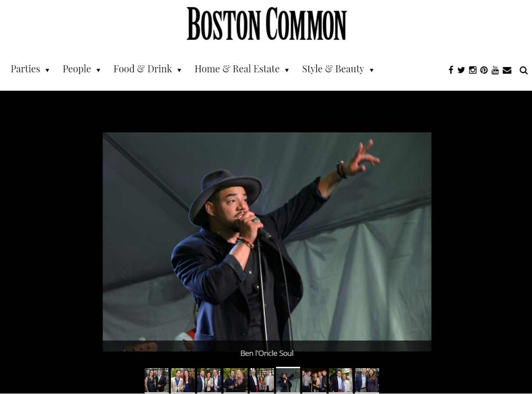This screenshot has width=532, height=394.
Task: Click the Parties navigation link
Action: tap(25, 69)
